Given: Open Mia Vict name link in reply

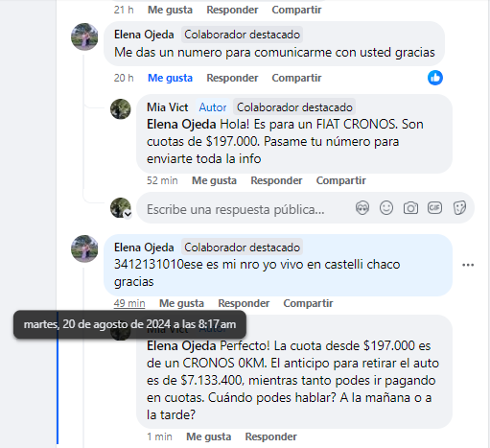Looking at the screenshot, I should click(168, 107).
